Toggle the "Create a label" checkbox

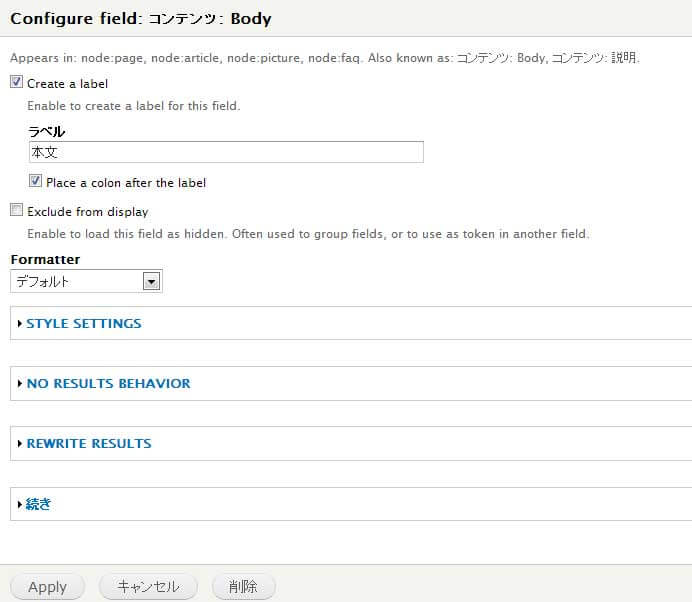tap(16, 83)
